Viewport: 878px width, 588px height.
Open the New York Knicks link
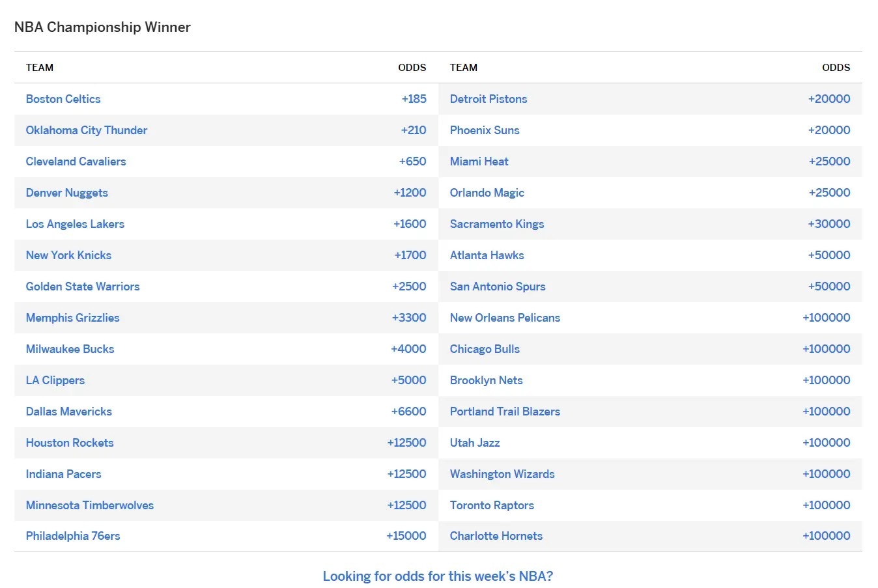click(68, 255)
